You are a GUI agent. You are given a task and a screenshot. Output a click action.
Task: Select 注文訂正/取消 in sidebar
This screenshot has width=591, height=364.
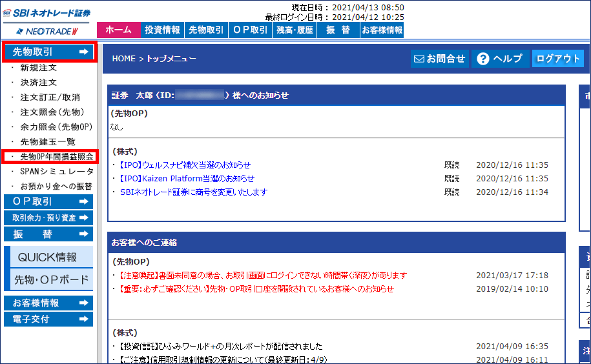coord(50,97)
